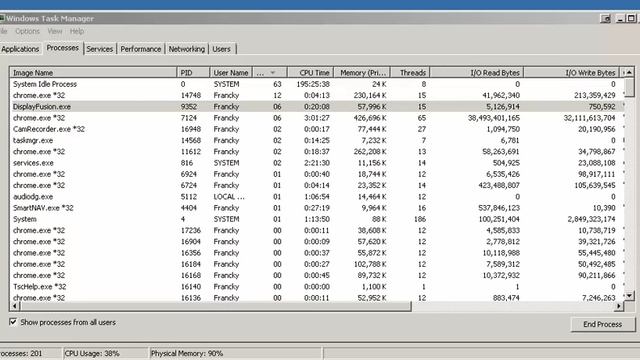Sort by Threads column header
Screen dimensions: 640x360
click(x=410, y=73)
